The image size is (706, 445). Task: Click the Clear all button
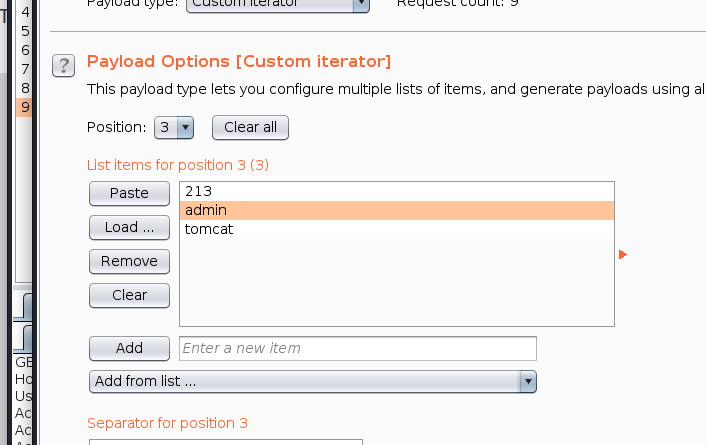[x=250, y=127]
